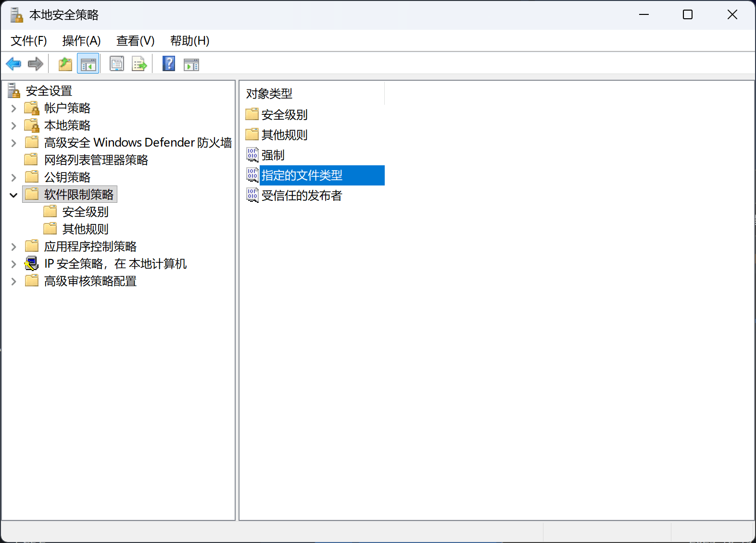Open the 其他规则 folder in right pane
The image size is (756, 543).
point(284,135)
